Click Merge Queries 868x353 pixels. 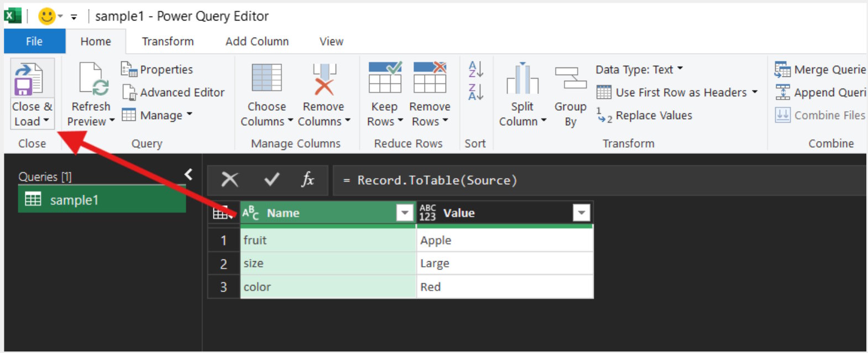[820, 70]
